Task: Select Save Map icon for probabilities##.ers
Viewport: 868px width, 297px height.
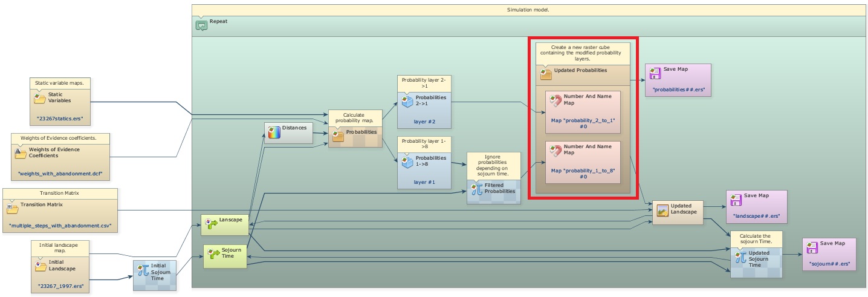Action: pos(655,73)
